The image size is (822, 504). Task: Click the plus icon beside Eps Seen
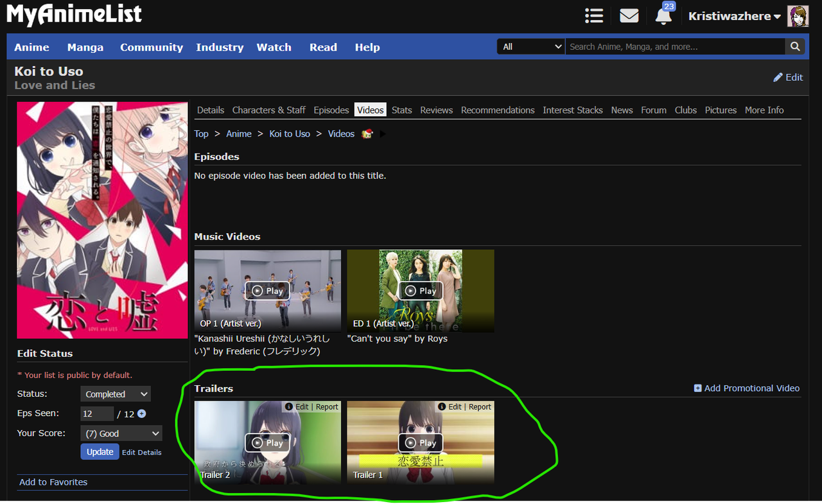point(141,413)
